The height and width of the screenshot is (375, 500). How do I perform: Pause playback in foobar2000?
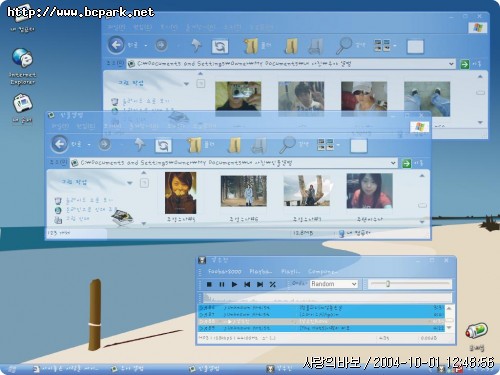click(222, 284)
